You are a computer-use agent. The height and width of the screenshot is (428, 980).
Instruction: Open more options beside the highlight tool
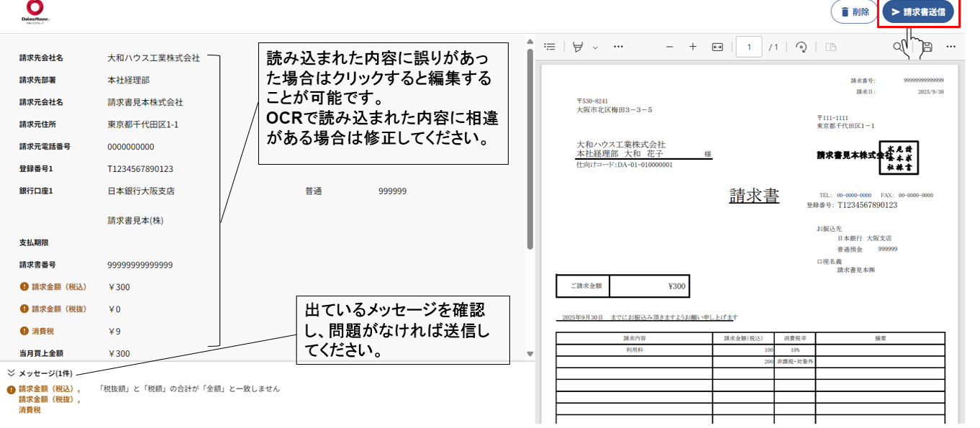618,47
